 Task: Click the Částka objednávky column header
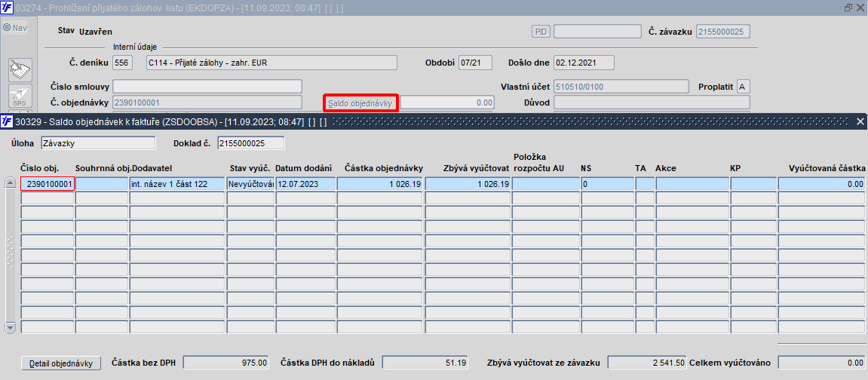tap(384, 168)
